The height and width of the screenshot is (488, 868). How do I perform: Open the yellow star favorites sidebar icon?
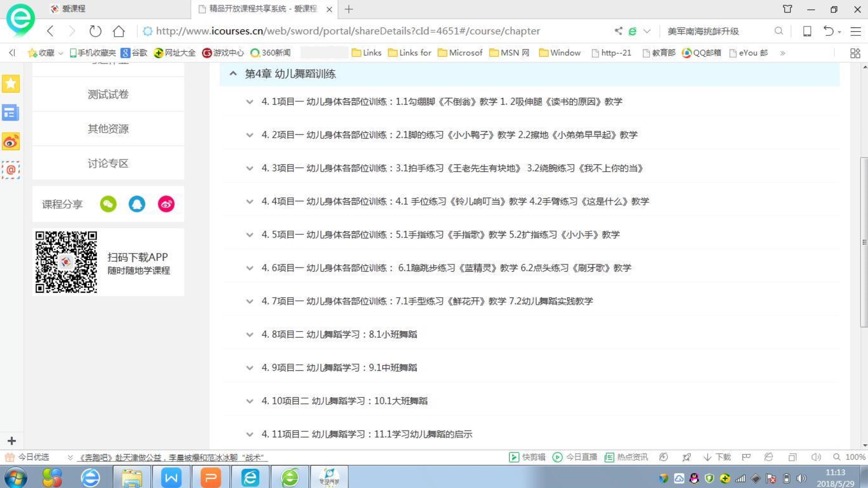click(x=11, y=84)
